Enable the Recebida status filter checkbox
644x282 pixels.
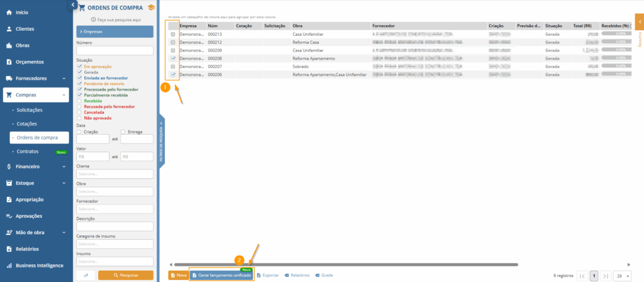pyautogui.click(x=79, y=100)
